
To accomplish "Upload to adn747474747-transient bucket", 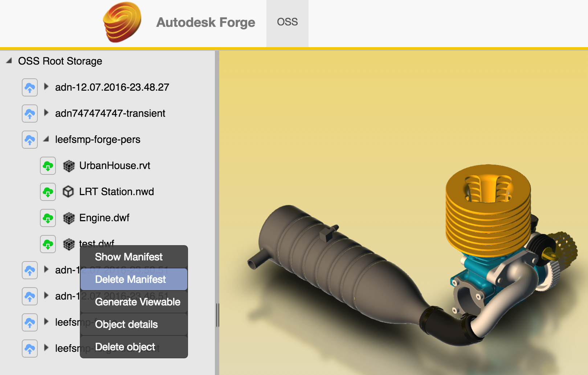I will click(30, 114).
